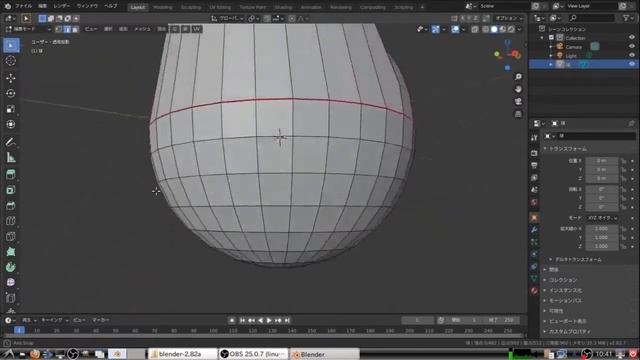Open the Material properties tab
640x360 pixels.
(x=534, y=291)
